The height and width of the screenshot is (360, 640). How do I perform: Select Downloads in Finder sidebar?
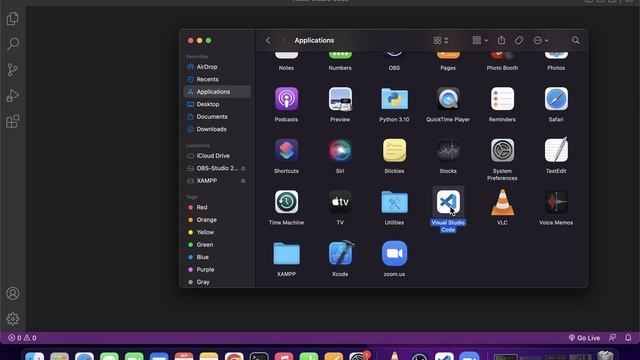click(x=217, y=129)
